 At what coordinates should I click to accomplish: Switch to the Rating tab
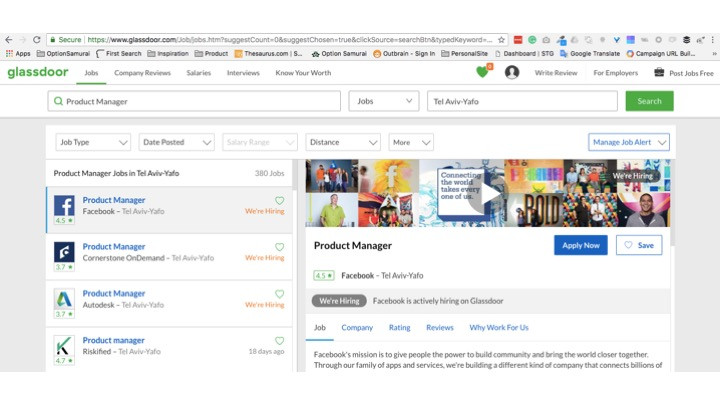pos(399,327)
